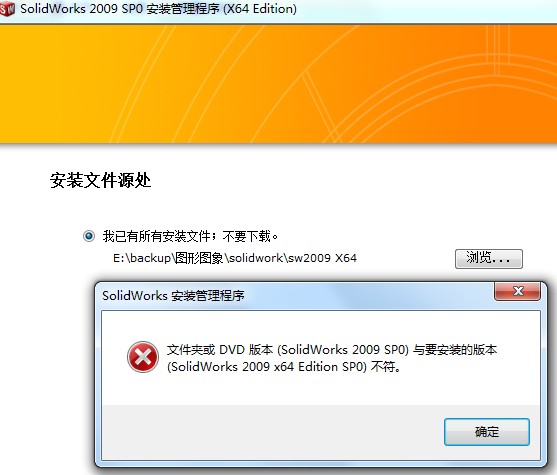This screenshot has height=475, width=557.
Task: Click the orange banner graphic
Action: click(x=278, y=84)
